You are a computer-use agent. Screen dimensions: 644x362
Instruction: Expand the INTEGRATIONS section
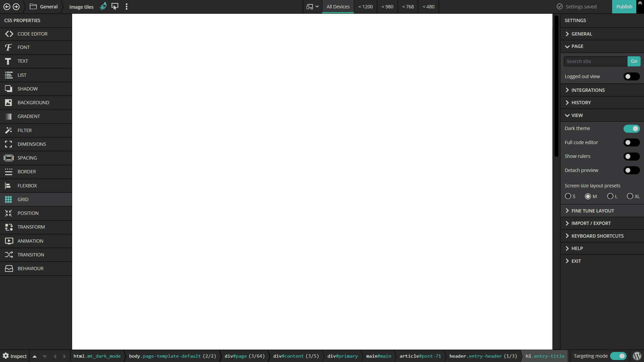pyautogui.click(x=588, y=90)
